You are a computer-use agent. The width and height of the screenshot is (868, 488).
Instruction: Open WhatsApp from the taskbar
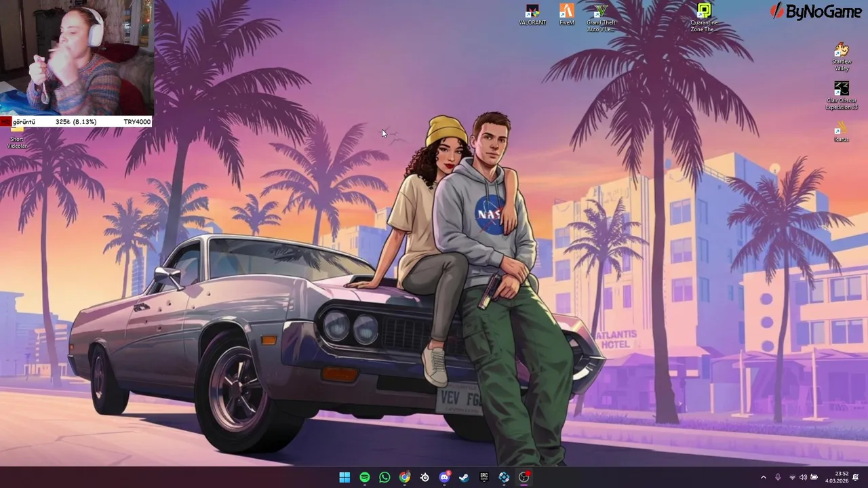point(384,477)
